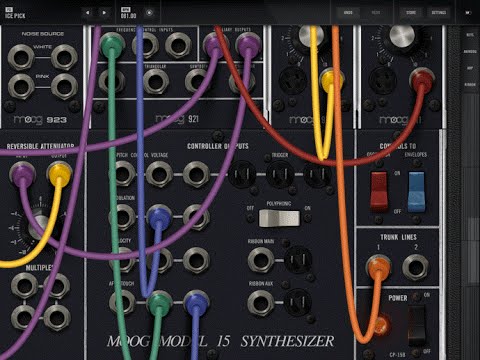
Task: Tap the BPM 081.00 tempo value
Action: coord(128,13)
